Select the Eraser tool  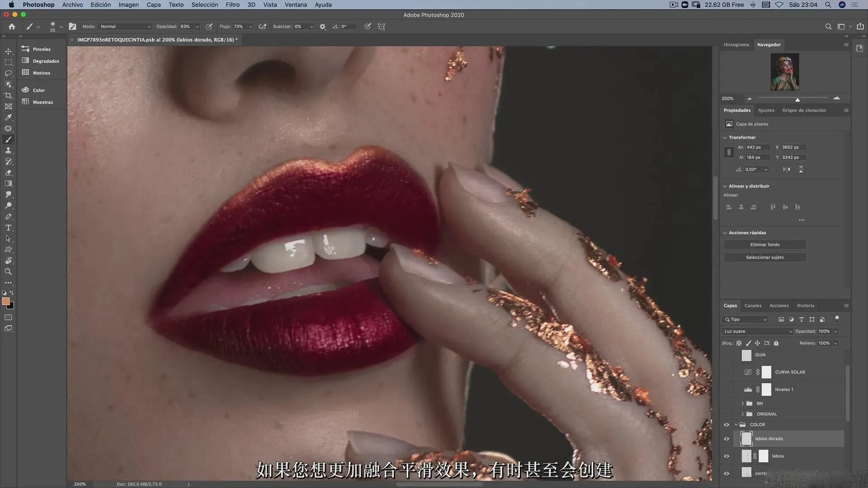click(x=8, y=173)
